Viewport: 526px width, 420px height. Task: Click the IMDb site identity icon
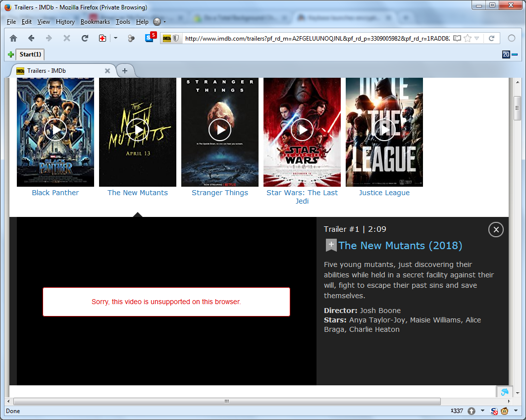click(x=167, y=39)
